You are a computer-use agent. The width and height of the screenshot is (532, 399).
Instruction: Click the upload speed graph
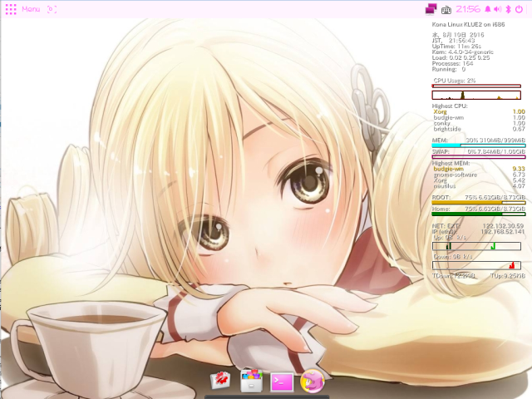tap(476, 246)
